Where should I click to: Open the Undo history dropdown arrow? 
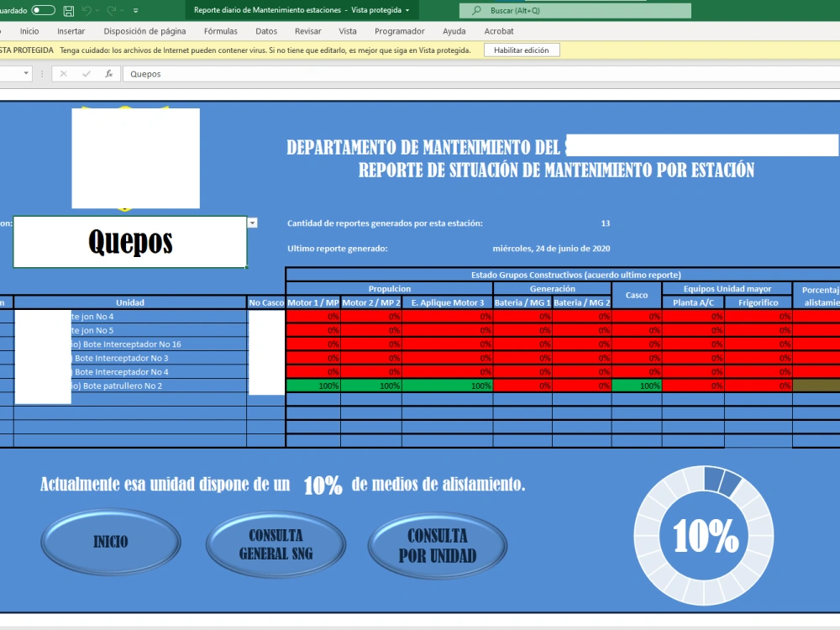(x=97, y=10)
